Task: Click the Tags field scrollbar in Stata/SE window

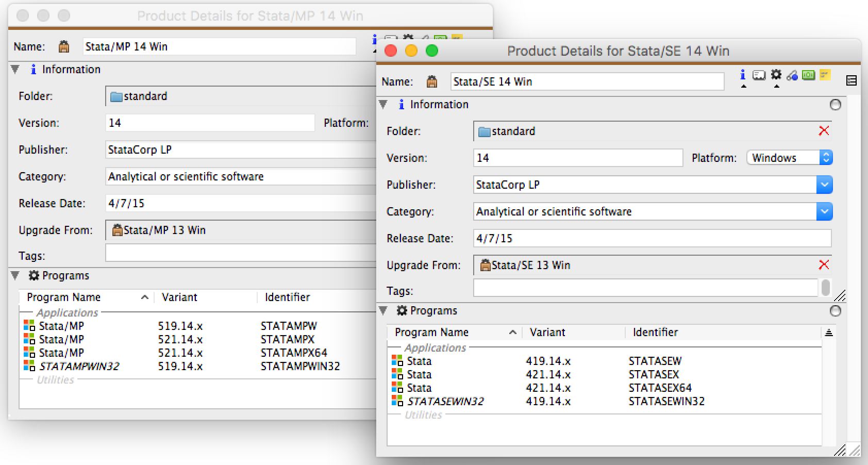Action: coord(826,288)
